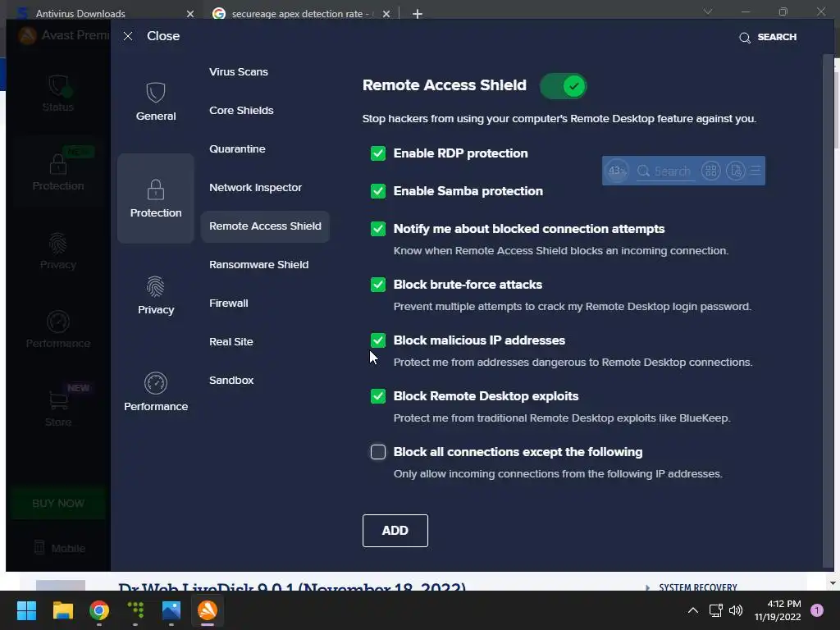Check Block all connections except the following
This screenshot has width=840, height=630.
[x=378, y=452]
